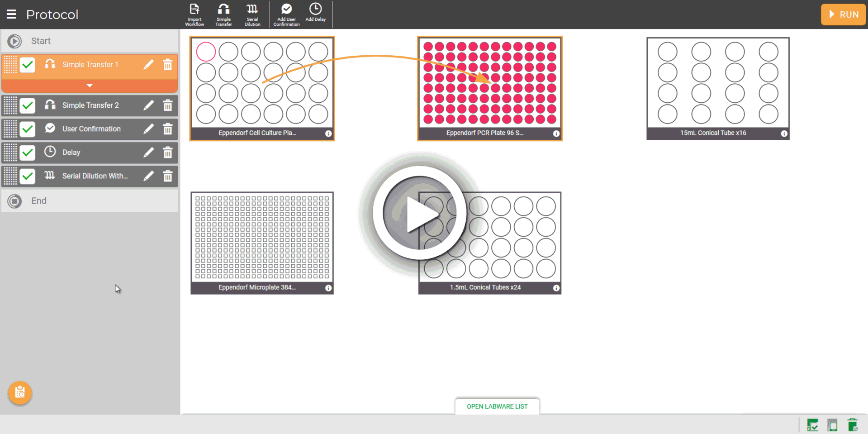The height and width of the screenshot is (434, 868).
Task: Select the Delay step in protocol list
Action: 90,153
